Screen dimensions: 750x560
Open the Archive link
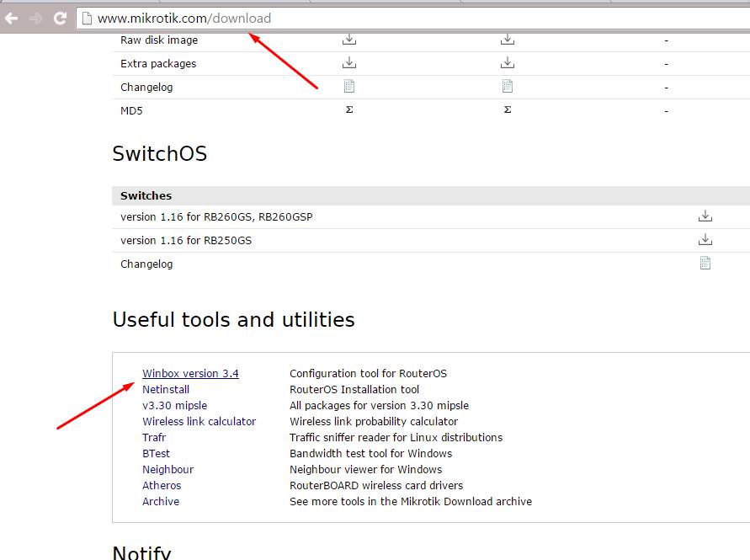point(161,502)
